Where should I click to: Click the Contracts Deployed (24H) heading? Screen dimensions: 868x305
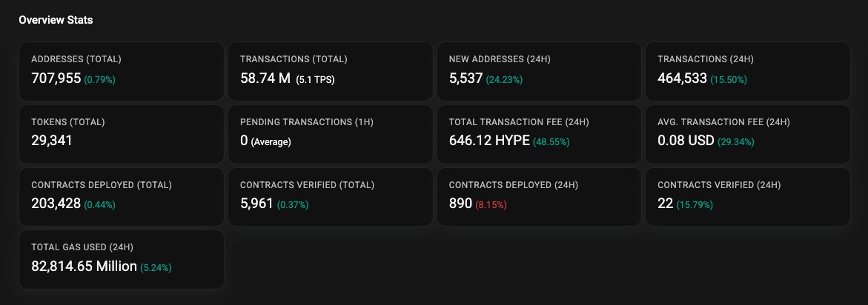[514, 185]
